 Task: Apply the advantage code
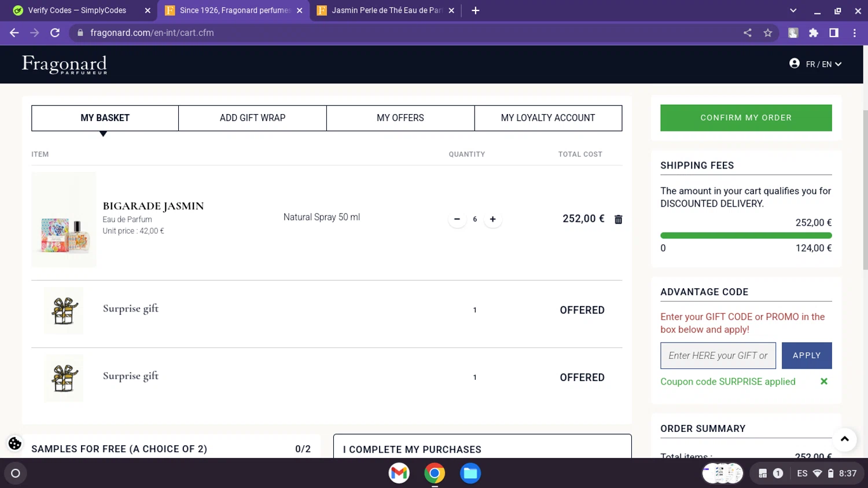807,355
